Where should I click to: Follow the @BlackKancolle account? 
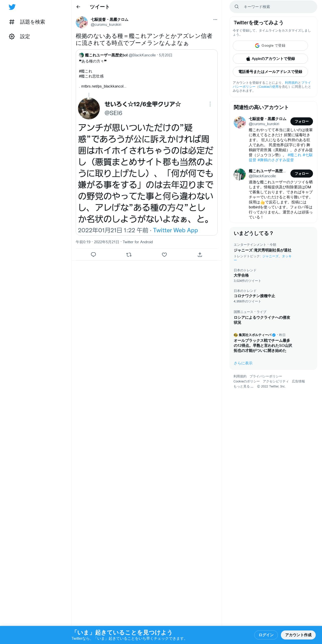[302, 174]
